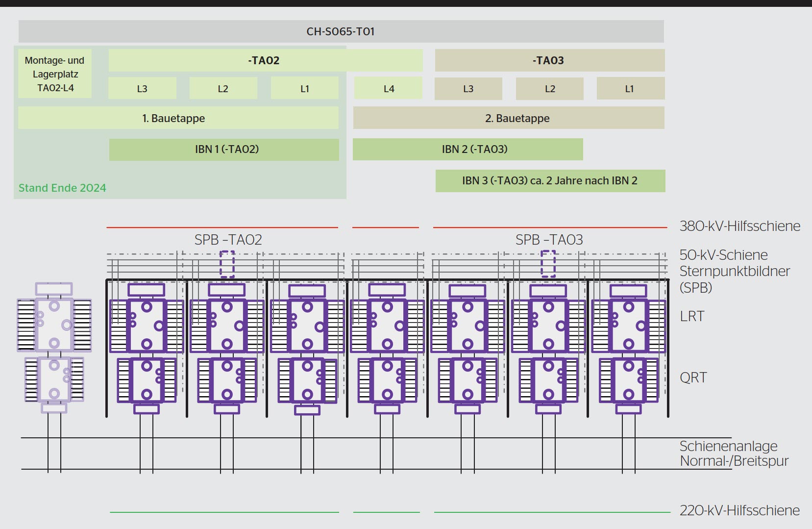Click the L4 box
The width and height of the screenshot is (812, 529).
(x=388, y=89)
